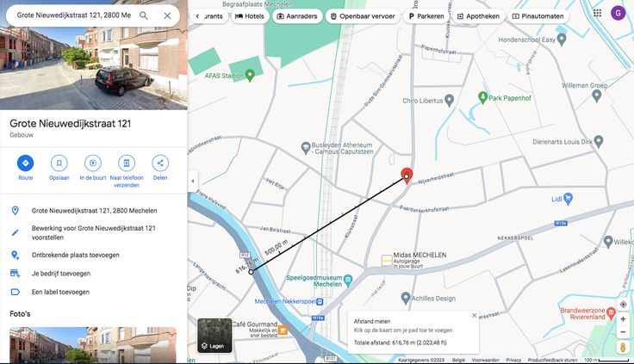Viewport: 634px width, 364px height.
Task: Center map on my location
Action: coord(623,305)
